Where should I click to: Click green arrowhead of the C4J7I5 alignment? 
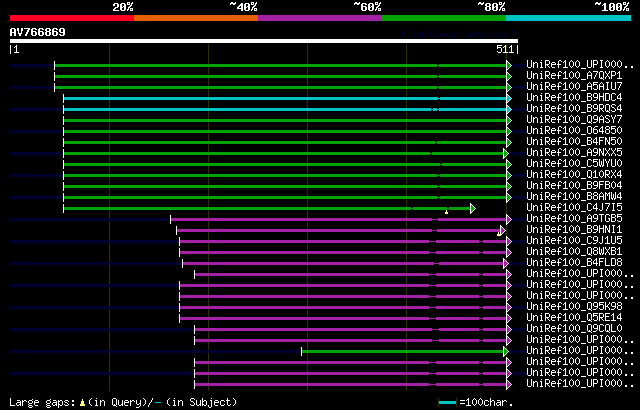pos(473,208)
